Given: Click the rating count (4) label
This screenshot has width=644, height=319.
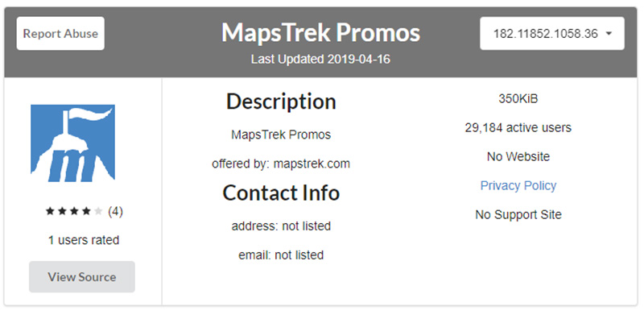Looking at the screenshot, I should tap(115, 212).
